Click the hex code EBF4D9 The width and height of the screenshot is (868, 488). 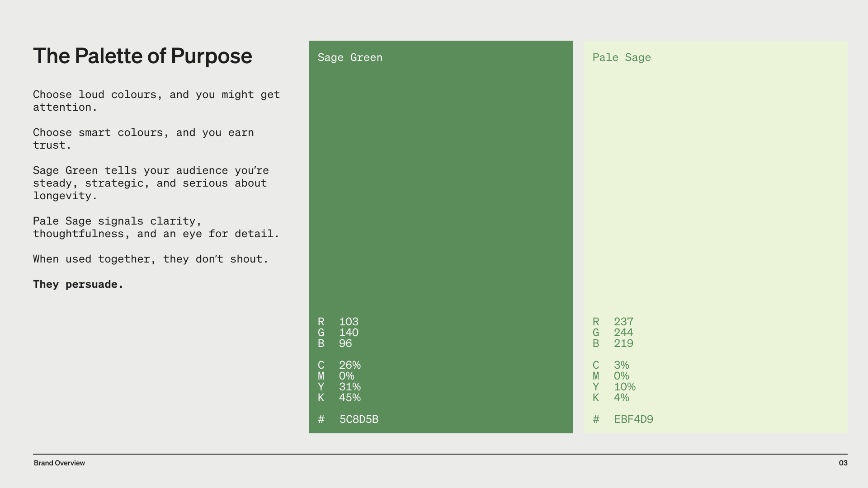click(633, 419)
